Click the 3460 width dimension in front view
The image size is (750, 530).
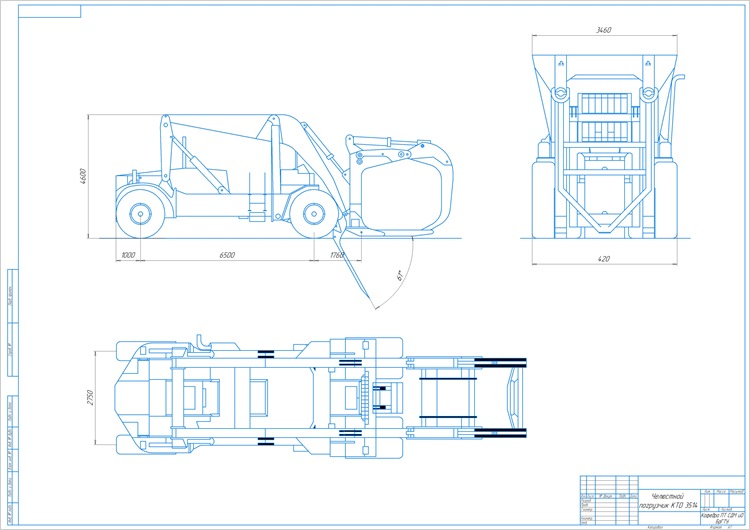click(603, 30)
